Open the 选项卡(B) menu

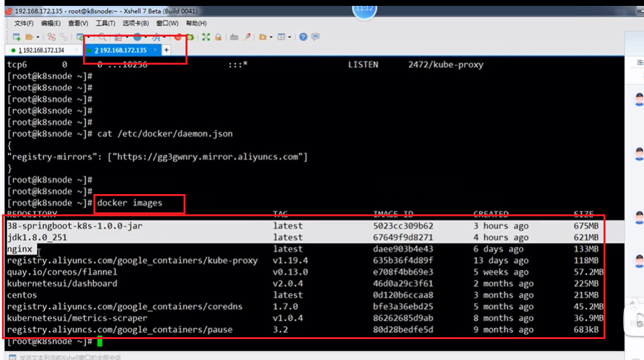coord(136,24)
